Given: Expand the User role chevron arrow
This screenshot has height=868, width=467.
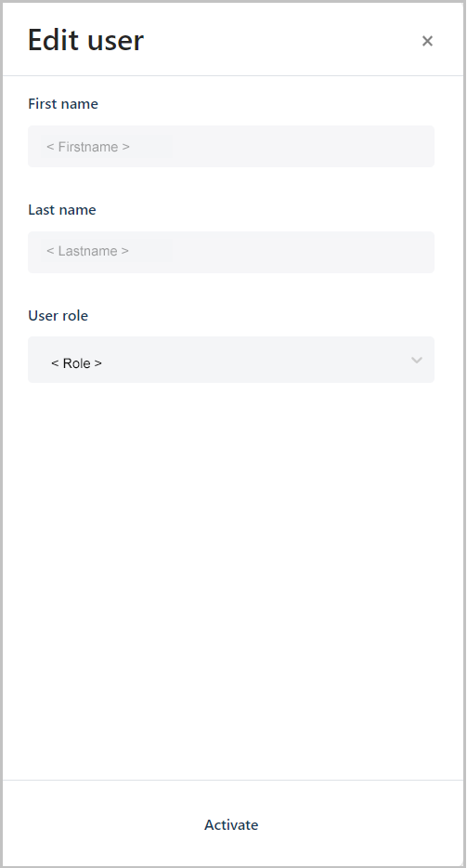Looking at the screenshot, I should [417, 361].
